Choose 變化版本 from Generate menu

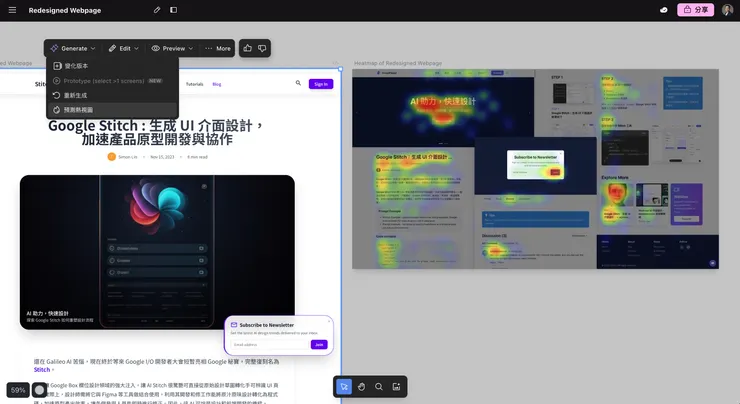click(112, 66)
